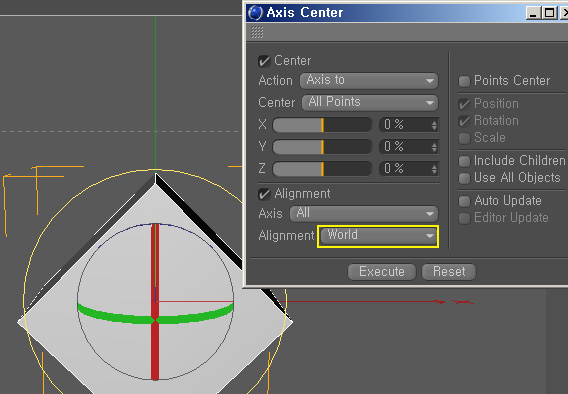
Task: Click the Reset button
Action: click(449, 272)
